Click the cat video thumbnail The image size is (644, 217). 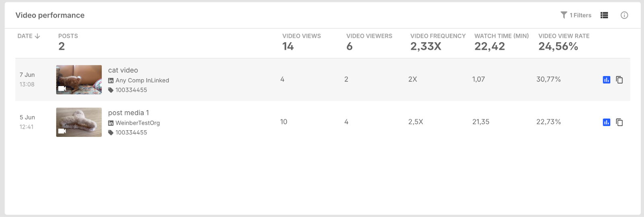coord(79,79)
